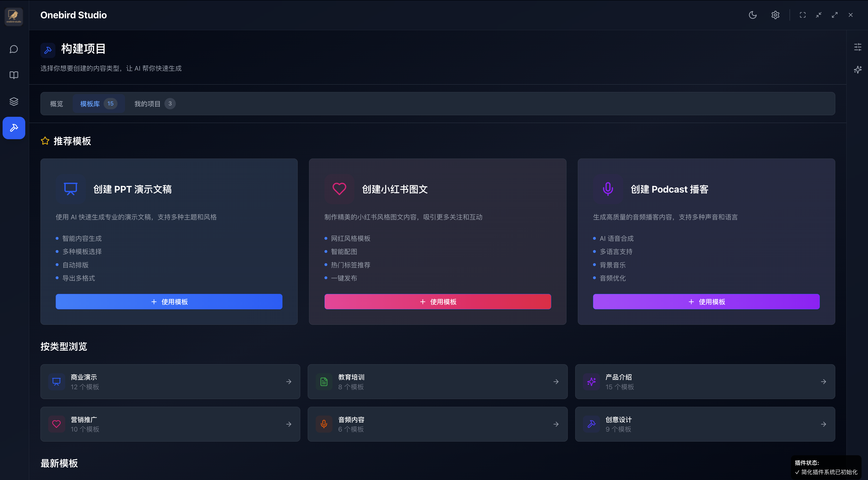Click 使用模板 on the PPT card
868x480 pixels.
click(169, 301)
